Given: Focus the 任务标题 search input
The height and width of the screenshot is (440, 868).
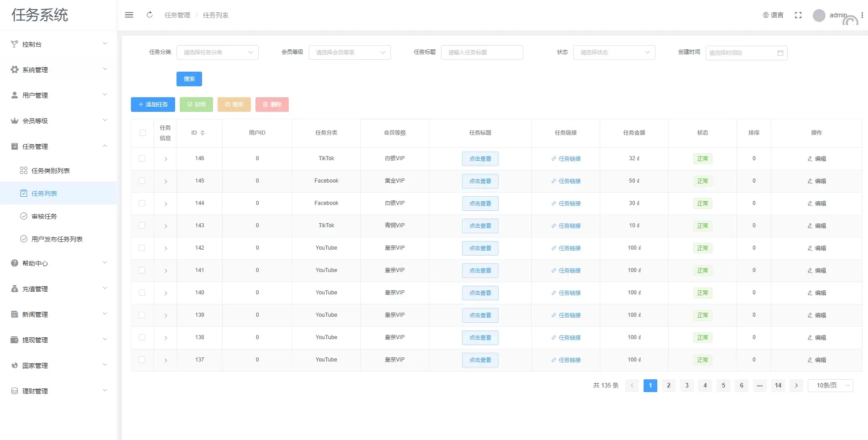Looking at the screenshot, I should coord(481,52).
